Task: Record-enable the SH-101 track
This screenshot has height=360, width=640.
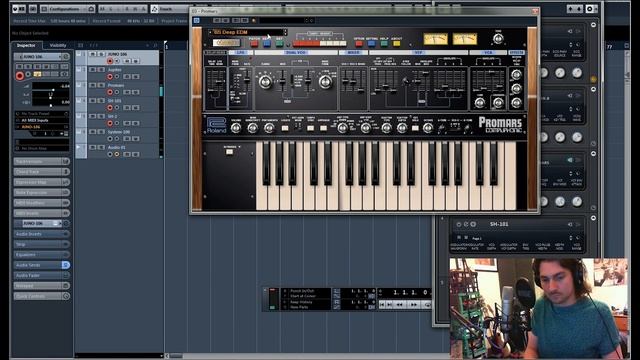Action: pos(110,108)
